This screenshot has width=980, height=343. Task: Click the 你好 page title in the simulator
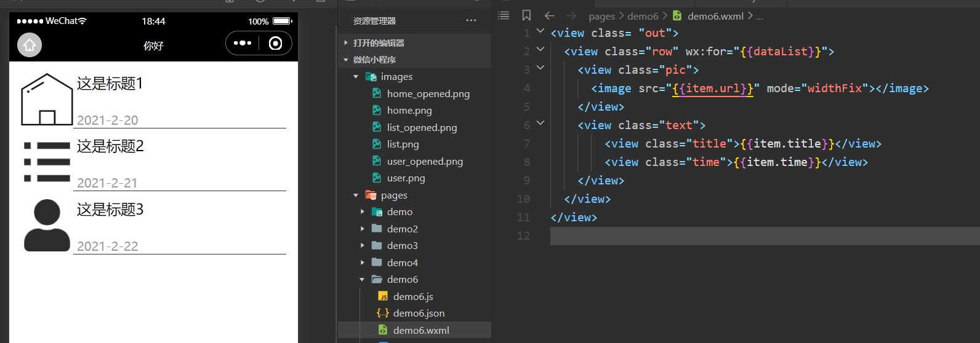pos(153,45)
